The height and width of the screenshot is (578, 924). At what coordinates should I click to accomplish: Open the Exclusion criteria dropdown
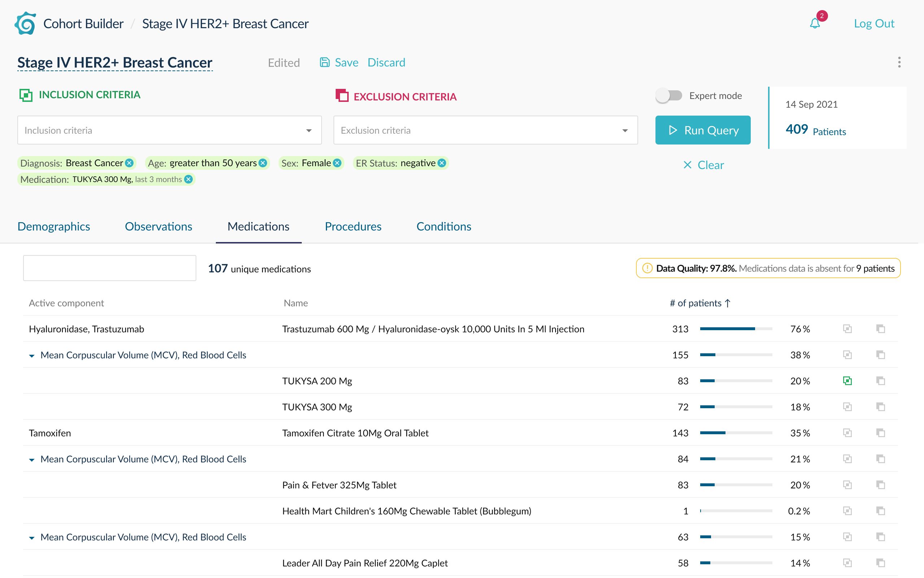(x=486, y=130)
